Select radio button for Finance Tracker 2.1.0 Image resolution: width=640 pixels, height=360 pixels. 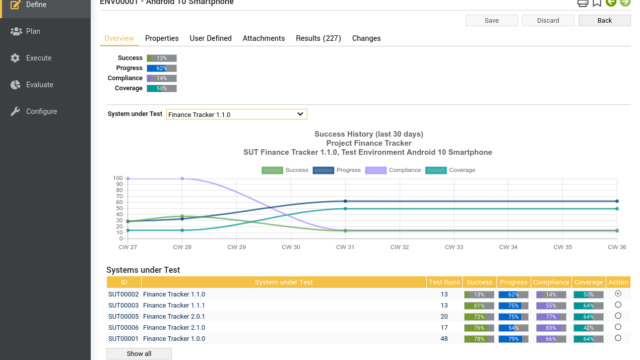618,327
